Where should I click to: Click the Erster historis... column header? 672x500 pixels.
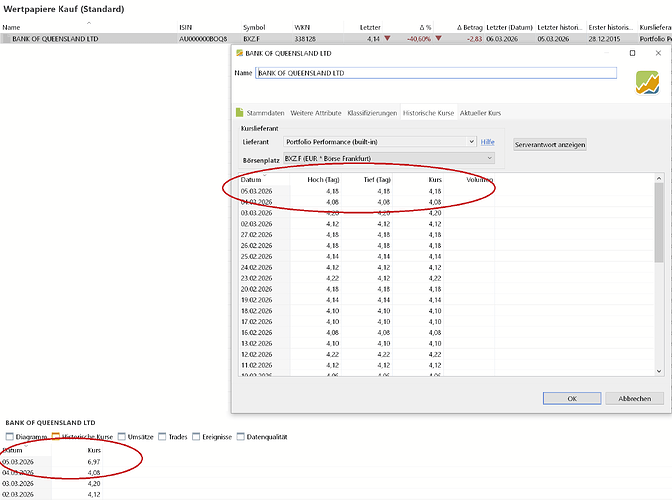click(610, 27)
